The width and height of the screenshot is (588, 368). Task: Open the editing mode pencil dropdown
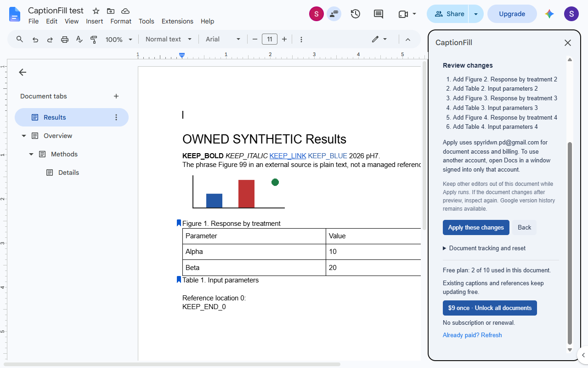point(379,40)
